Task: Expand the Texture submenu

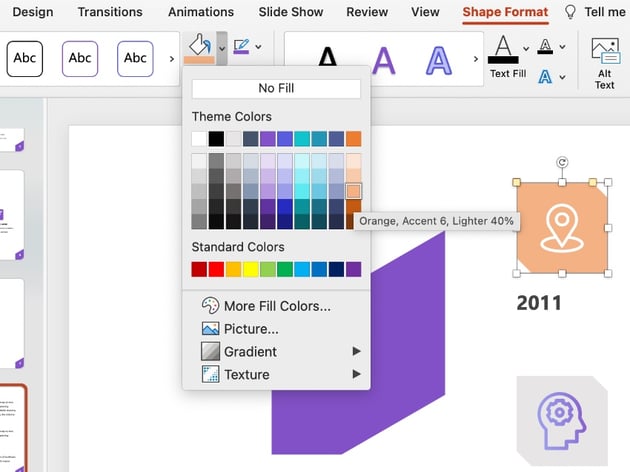Action: click(357, 374)
